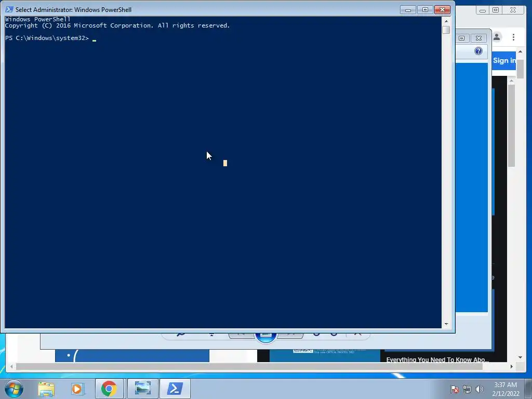The height and width of the screenshot is (399, 532).
Task: Select the PowerShell taskbar button
Action: click(175, 389)
